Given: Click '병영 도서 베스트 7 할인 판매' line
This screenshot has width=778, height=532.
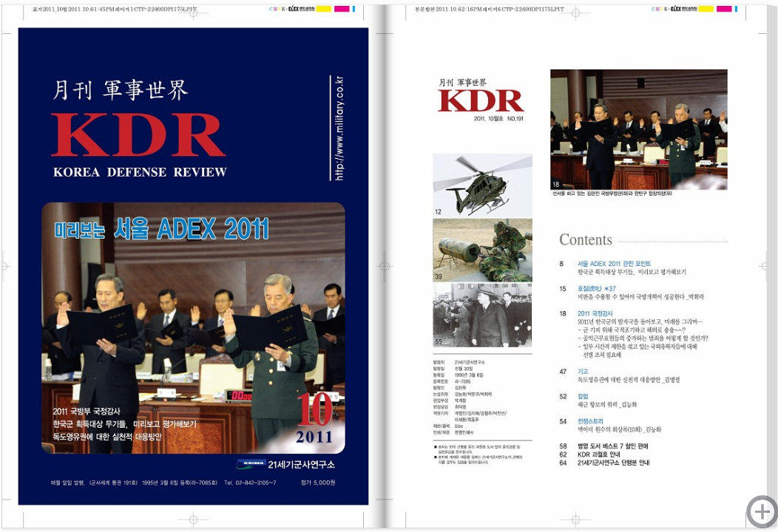Looking at the screenshot, I should click(613, 446).
